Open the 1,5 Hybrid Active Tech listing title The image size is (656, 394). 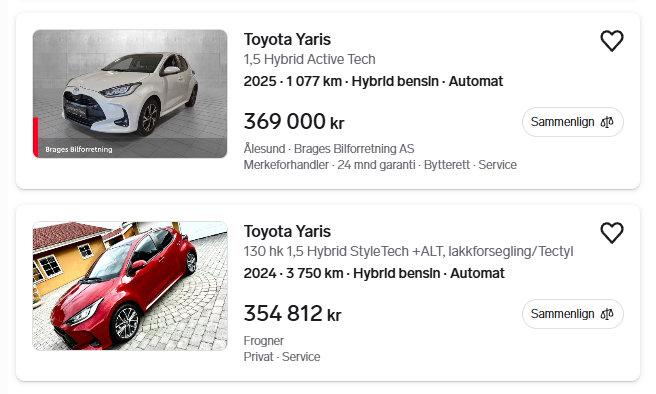pos(287,40)
